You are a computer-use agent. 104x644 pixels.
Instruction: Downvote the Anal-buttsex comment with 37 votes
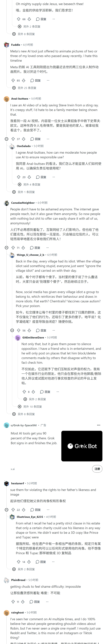24,139
